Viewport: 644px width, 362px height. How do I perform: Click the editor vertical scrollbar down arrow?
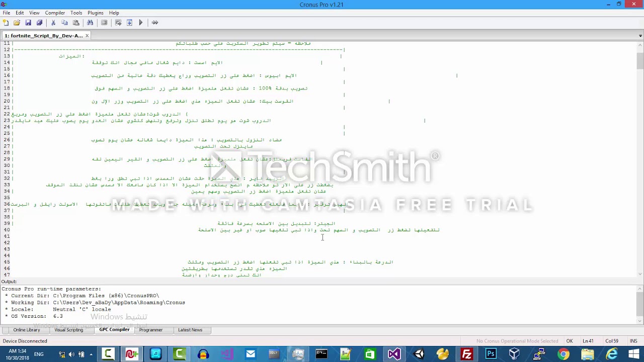click(x=640, y=274)
